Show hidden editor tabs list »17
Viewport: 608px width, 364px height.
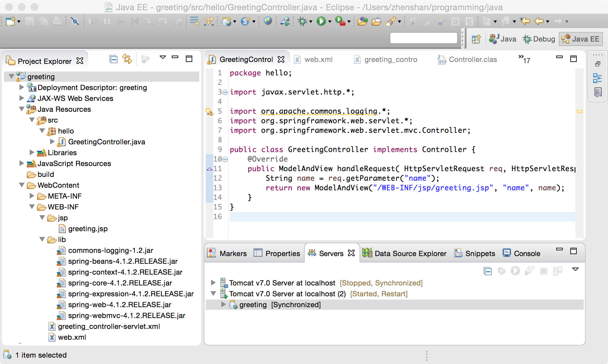coord(524,59)
